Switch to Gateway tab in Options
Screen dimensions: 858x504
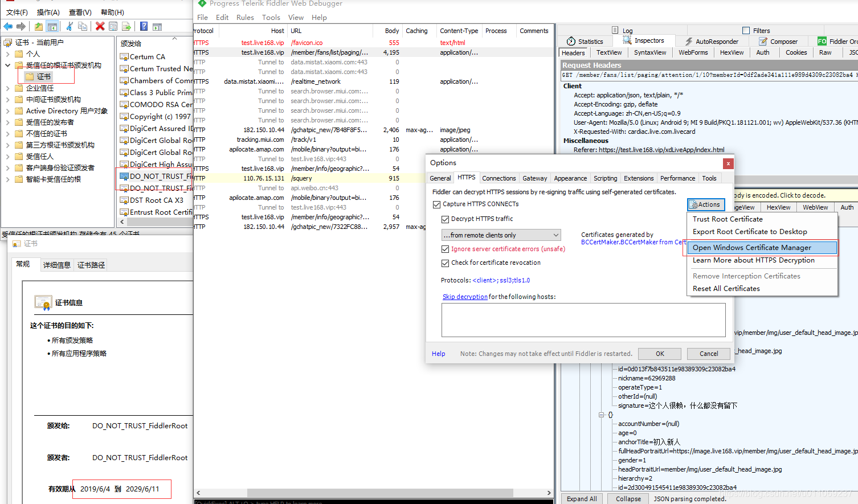pyautogui.click(x=535, y=178)
